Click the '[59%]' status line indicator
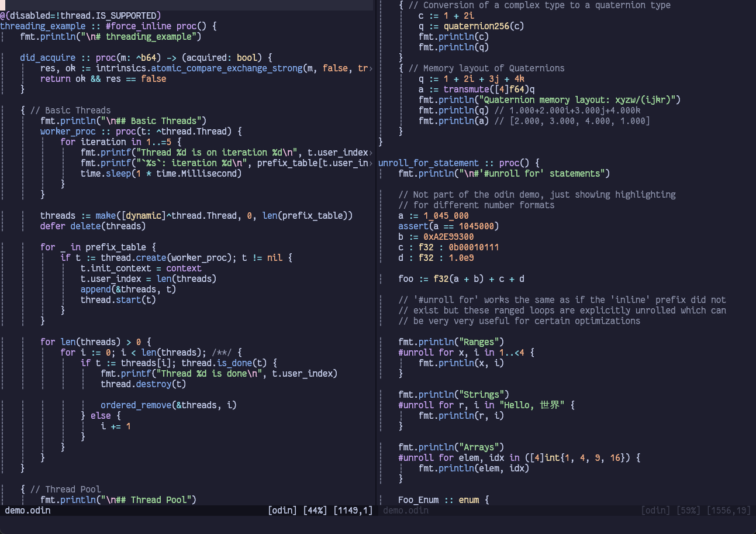Screen dimensions: 756x534 point(688,511)
